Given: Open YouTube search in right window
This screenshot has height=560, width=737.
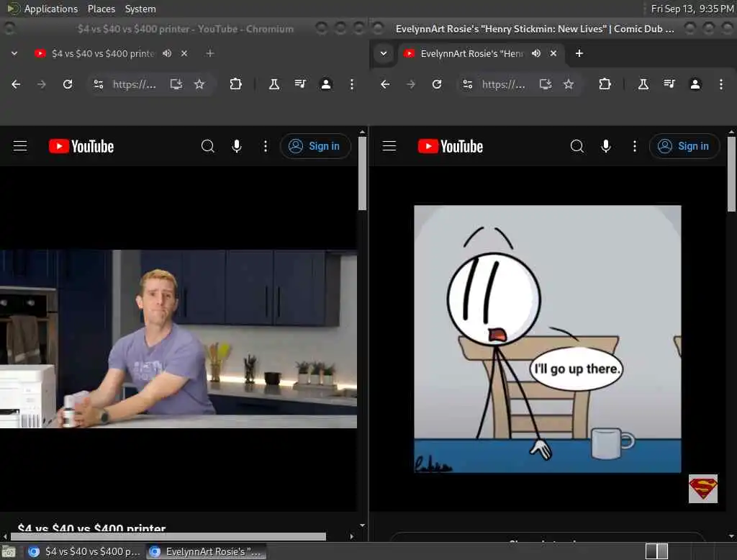Looking at the screenshot, I should click(577, 146).
